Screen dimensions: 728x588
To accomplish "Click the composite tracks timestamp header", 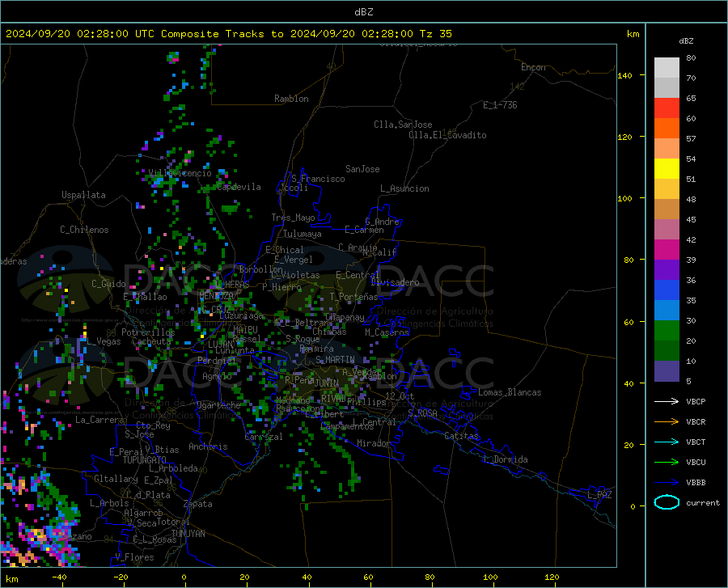I will (228, 34).
